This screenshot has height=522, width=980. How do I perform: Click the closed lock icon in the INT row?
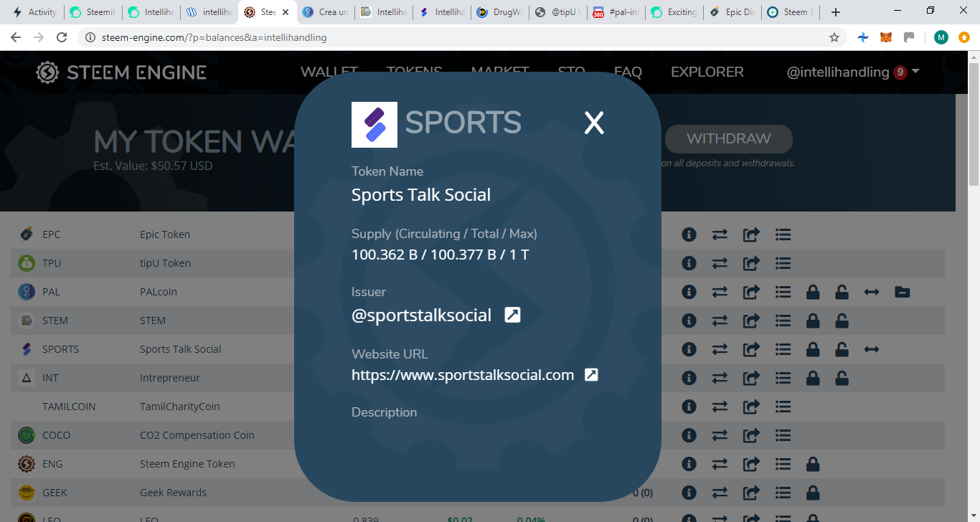point(813,378)
